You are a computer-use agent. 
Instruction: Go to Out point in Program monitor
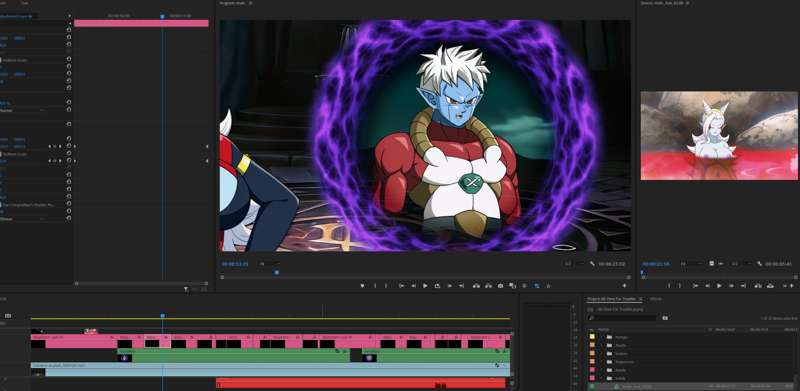coord(462,286)
